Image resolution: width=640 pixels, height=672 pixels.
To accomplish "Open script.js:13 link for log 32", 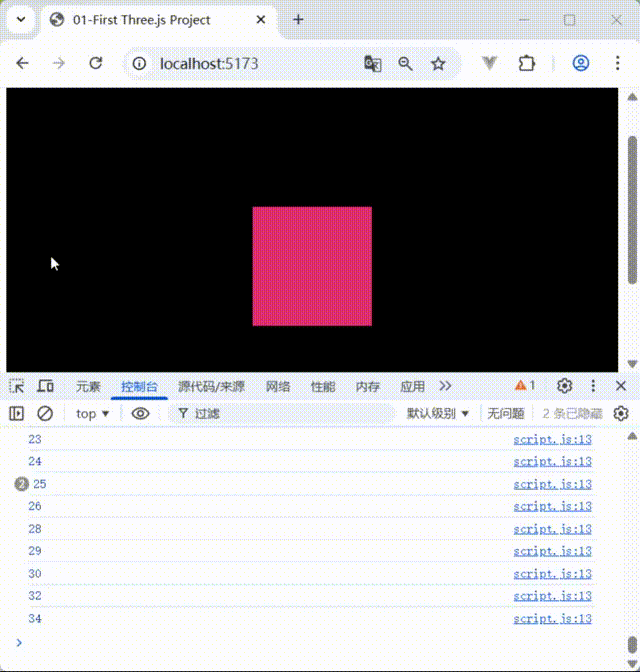I will (553, 596).
